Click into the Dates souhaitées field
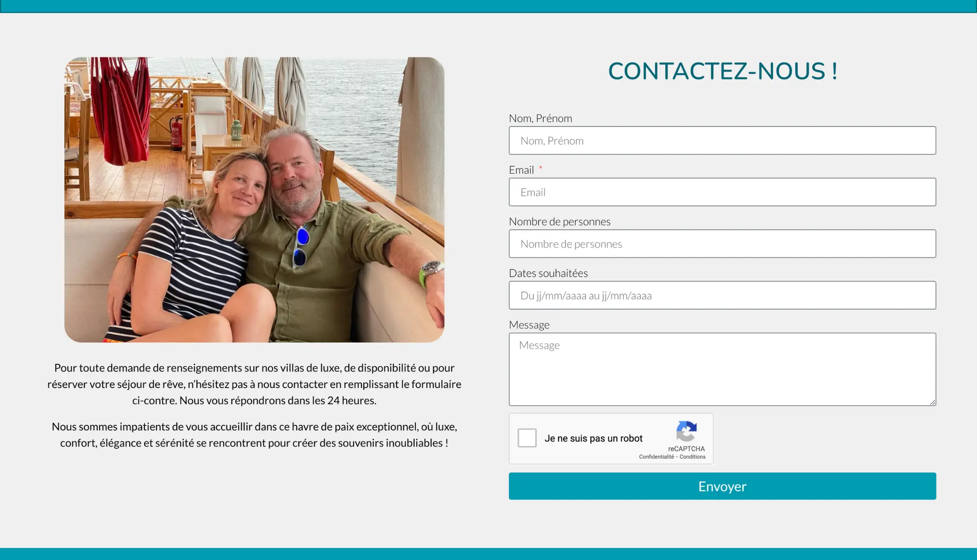Viewport: 977px width, 560px height. 722,295
